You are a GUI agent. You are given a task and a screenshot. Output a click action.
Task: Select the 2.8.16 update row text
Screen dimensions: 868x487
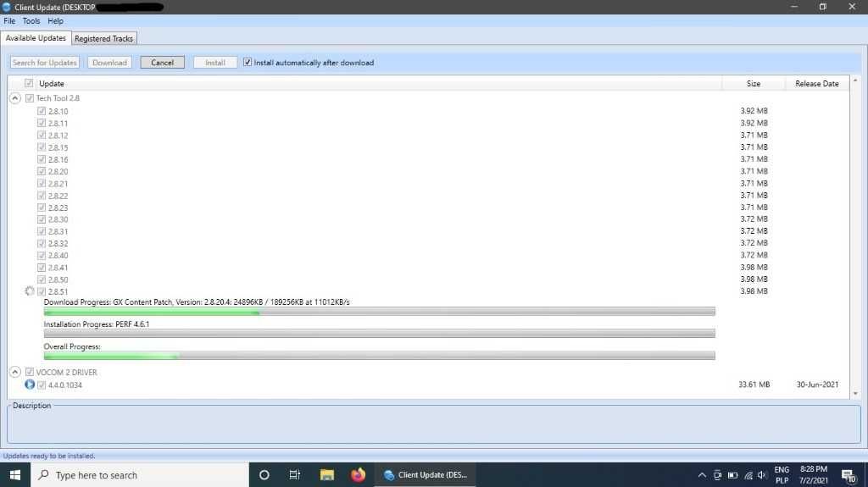click(58, 159)
